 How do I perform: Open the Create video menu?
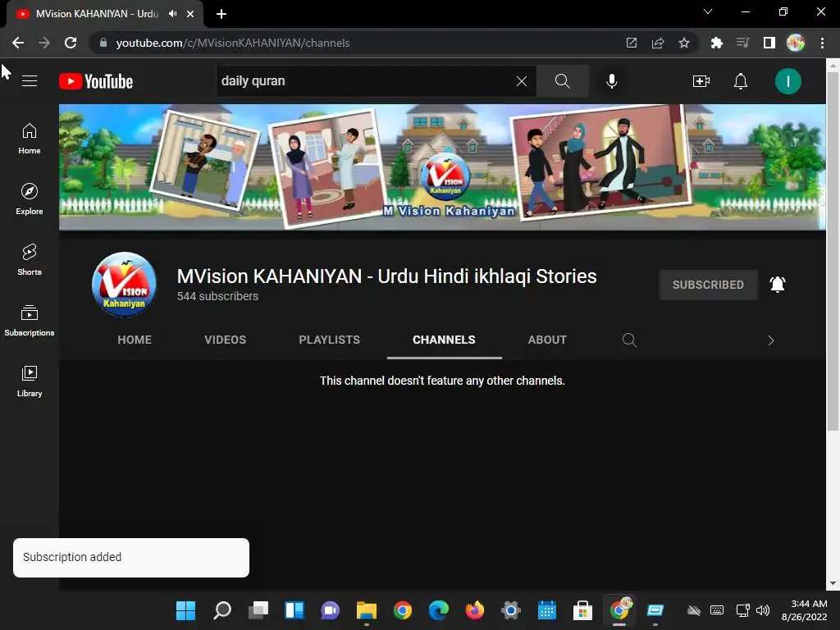click(x=701, y=81)
